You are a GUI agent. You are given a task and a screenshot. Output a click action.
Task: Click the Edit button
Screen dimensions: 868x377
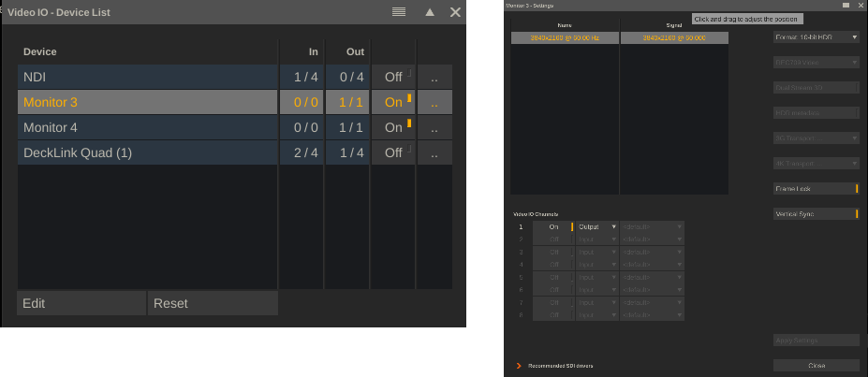[81, 303]
